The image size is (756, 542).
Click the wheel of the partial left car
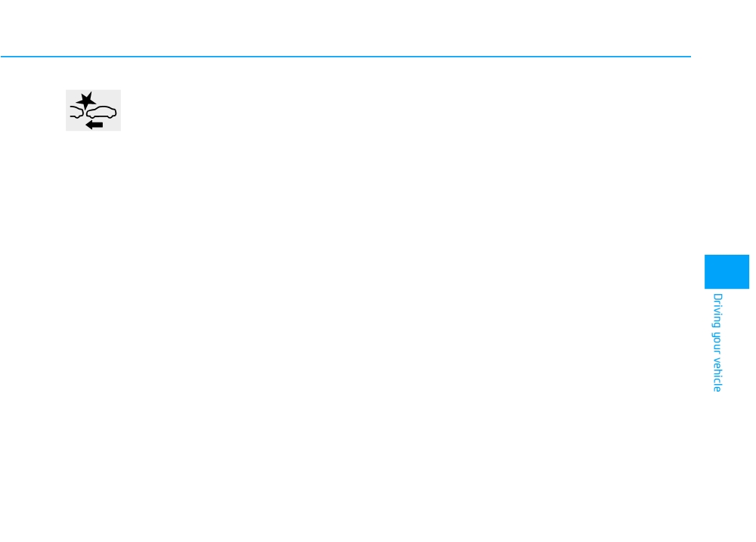[77, 117]
